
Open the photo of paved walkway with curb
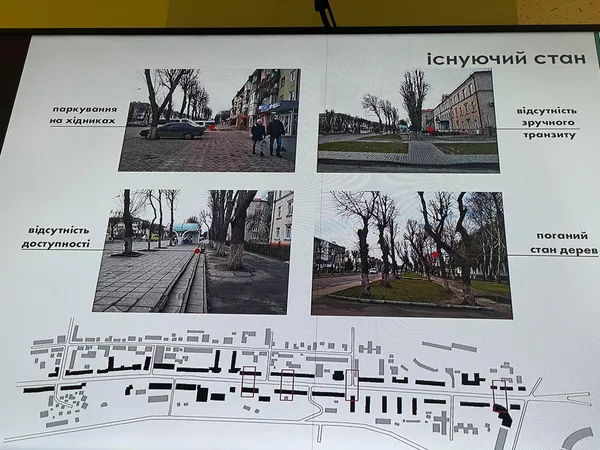pos(193,252)
